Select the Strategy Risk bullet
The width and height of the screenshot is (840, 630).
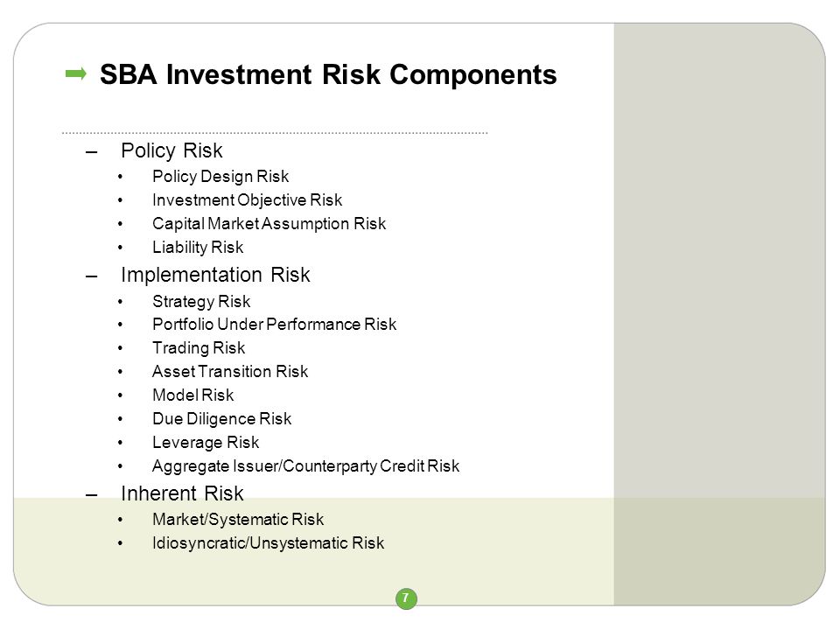pyautogui.click(x=201, y=301)
